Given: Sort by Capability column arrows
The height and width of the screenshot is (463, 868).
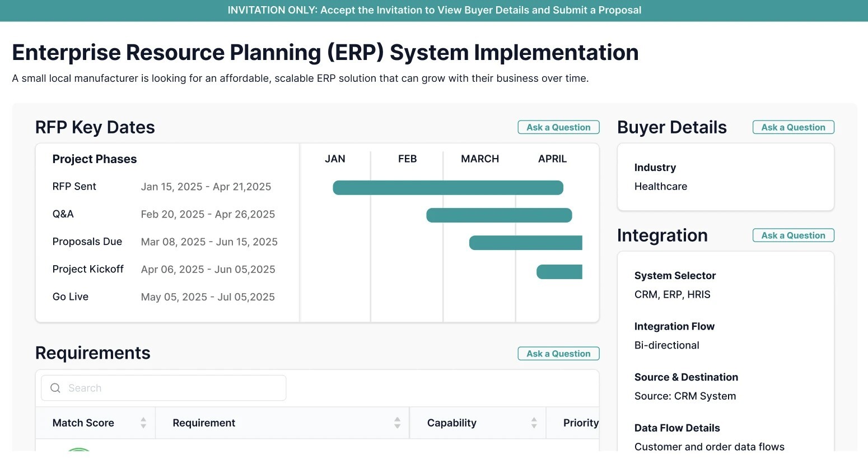Looking at the screenshot, I should [534, 423].
